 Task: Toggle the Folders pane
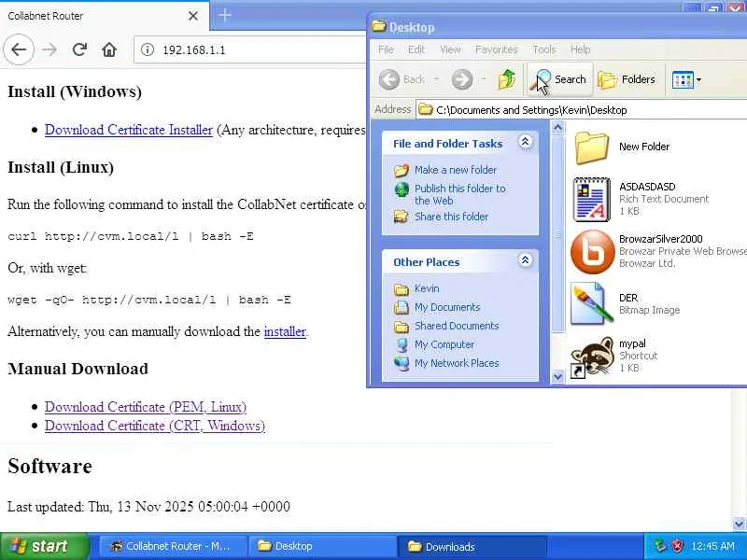click(x=627, y=79)
